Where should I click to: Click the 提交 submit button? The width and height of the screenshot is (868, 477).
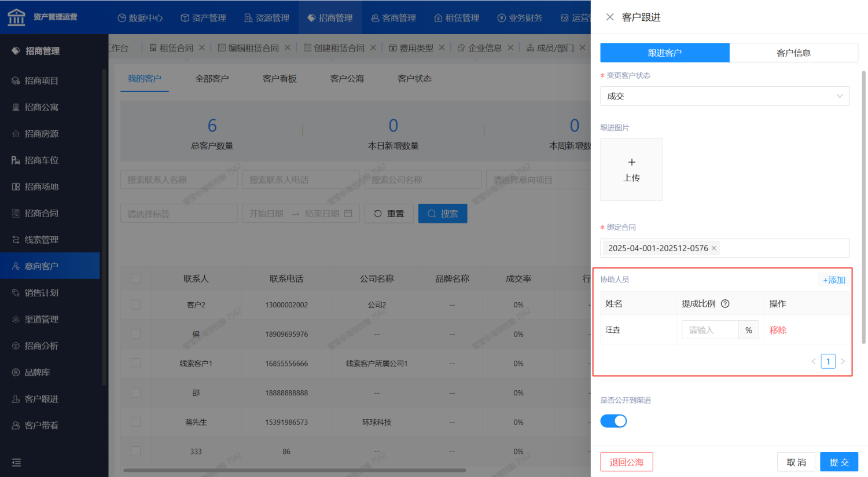pos(839,462)
